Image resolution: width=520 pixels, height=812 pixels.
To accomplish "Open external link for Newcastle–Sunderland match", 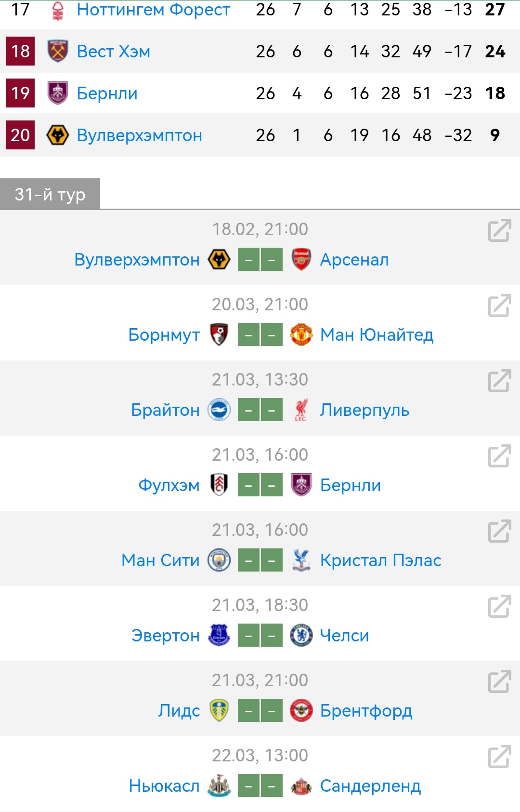I will click(499, 757).
